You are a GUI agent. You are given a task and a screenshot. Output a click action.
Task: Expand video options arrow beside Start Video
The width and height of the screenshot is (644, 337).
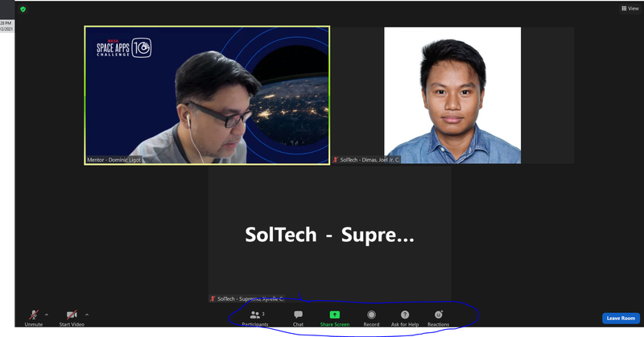pyautogui.click(x=87, y=314)
